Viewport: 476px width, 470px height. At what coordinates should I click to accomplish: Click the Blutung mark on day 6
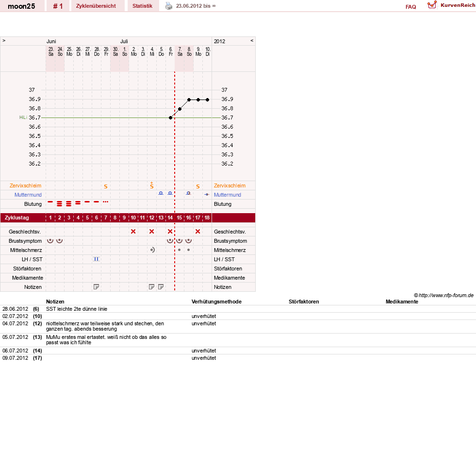(x=96, y=201)
